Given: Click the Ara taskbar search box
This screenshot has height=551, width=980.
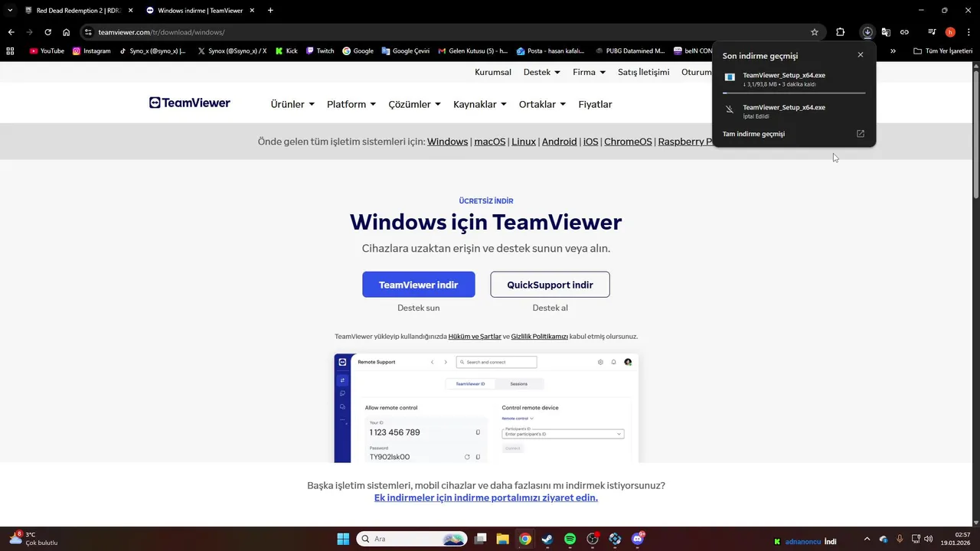Looking at the screenshot, I should coord(413,539).
